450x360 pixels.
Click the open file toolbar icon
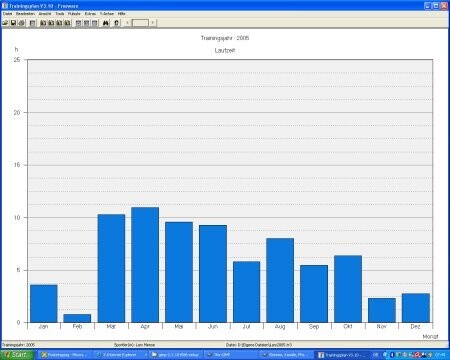click(5, 23)
